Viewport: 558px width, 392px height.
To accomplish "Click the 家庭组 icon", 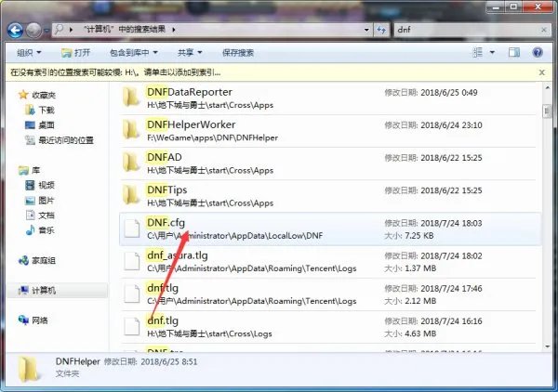I will point(23,260).
